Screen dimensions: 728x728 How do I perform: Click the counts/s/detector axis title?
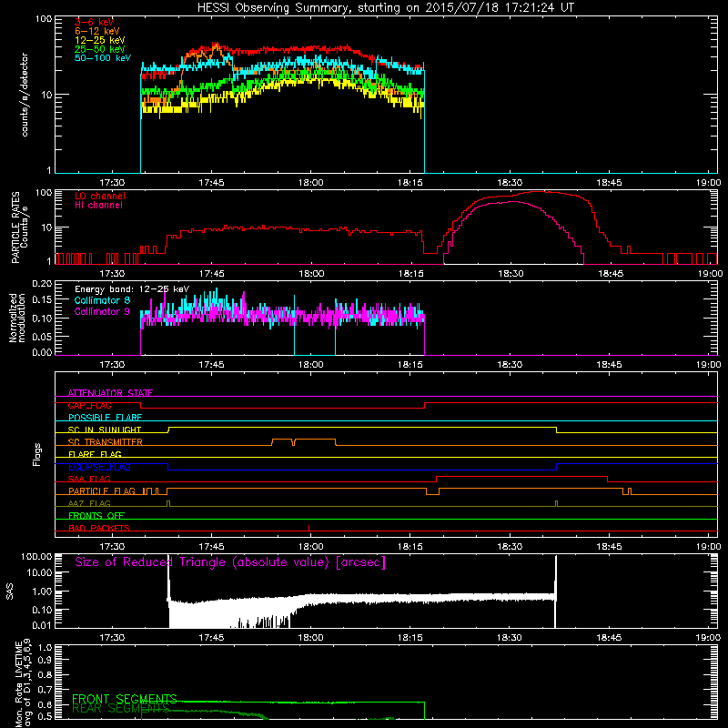tap(25, 95)
